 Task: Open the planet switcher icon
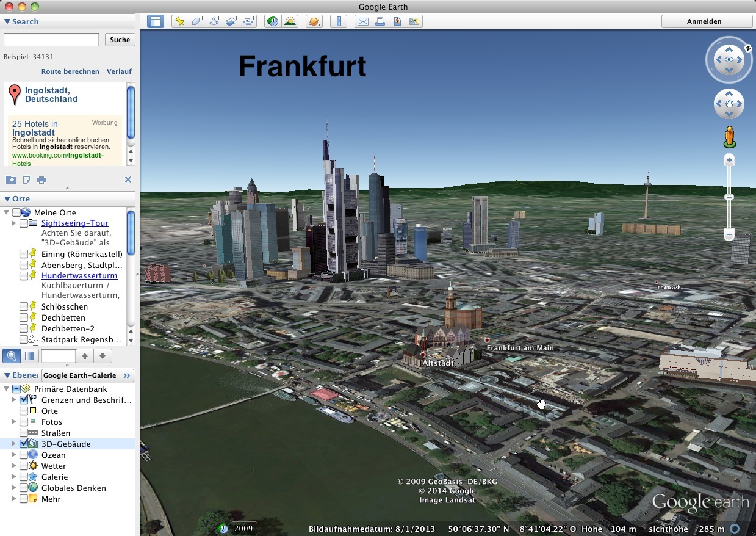pos(314,21)
